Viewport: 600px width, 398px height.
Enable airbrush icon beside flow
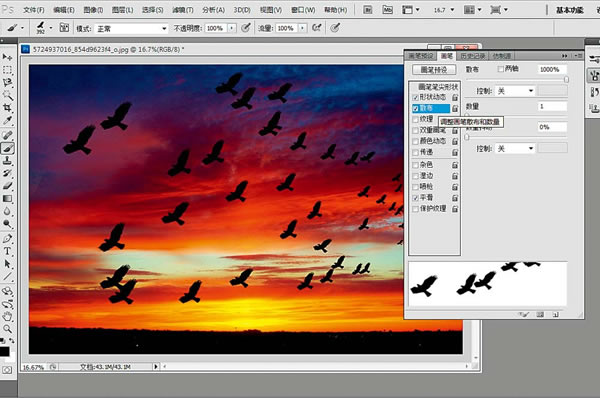tap(316, 28)
